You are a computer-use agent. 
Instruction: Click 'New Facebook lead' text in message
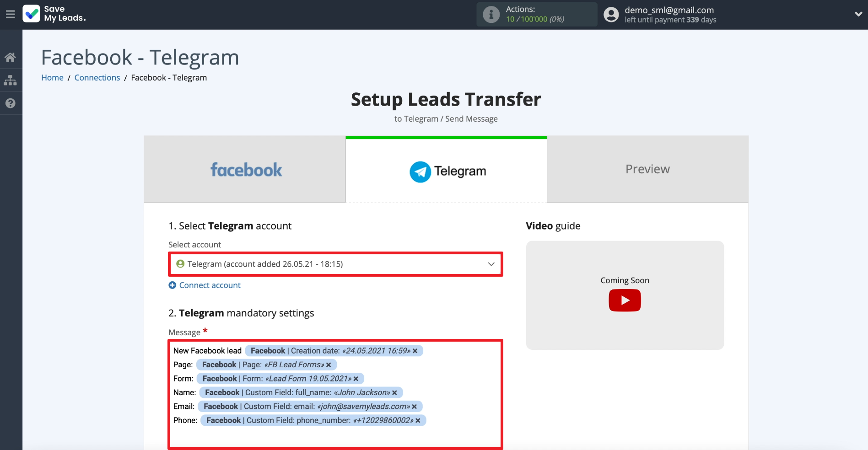click(207, 351)
